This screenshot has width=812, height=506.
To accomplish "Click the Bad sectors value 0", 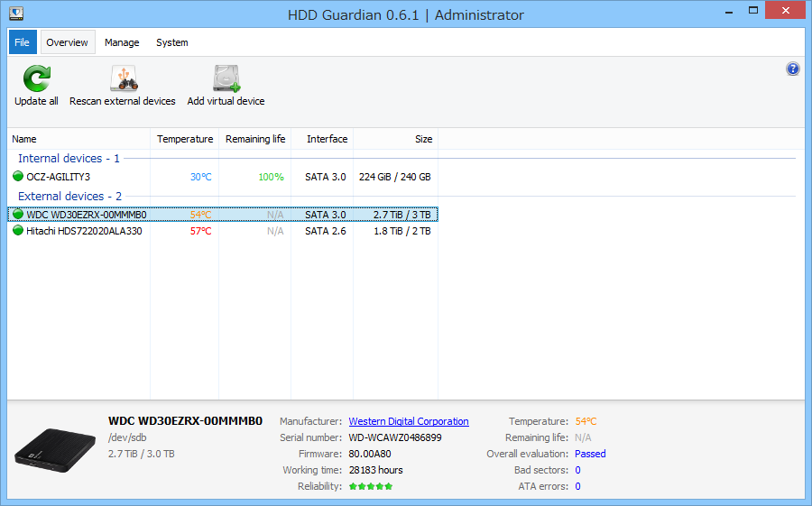I will 578,470.
